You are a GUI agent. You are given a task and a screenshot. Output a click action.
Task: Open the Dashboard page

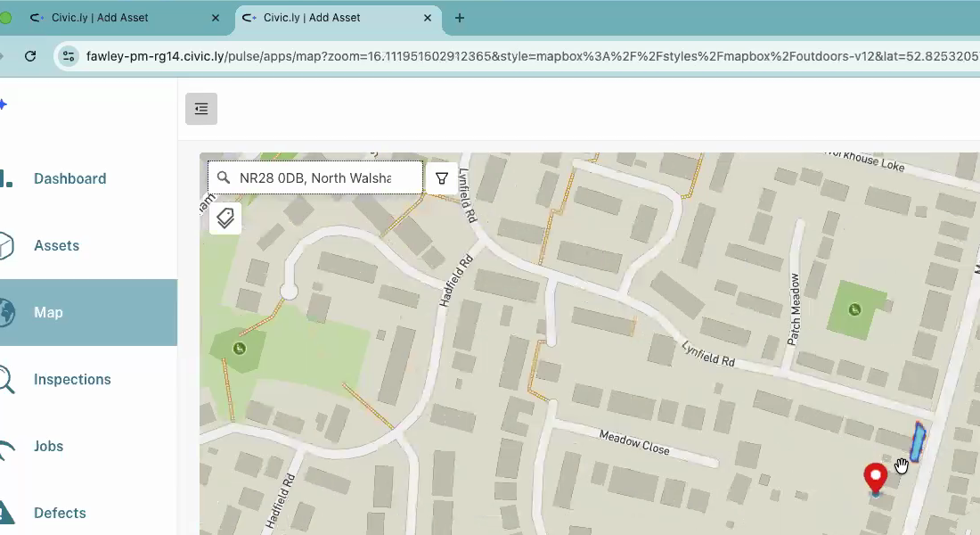pos(69,178)
